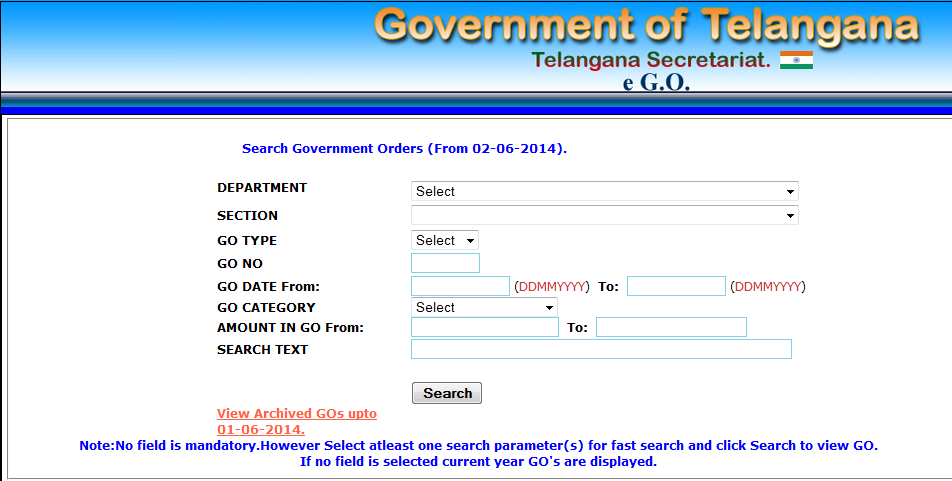
Task: Click the AMOUNT IN GO From label
Action: pos(290,328)
